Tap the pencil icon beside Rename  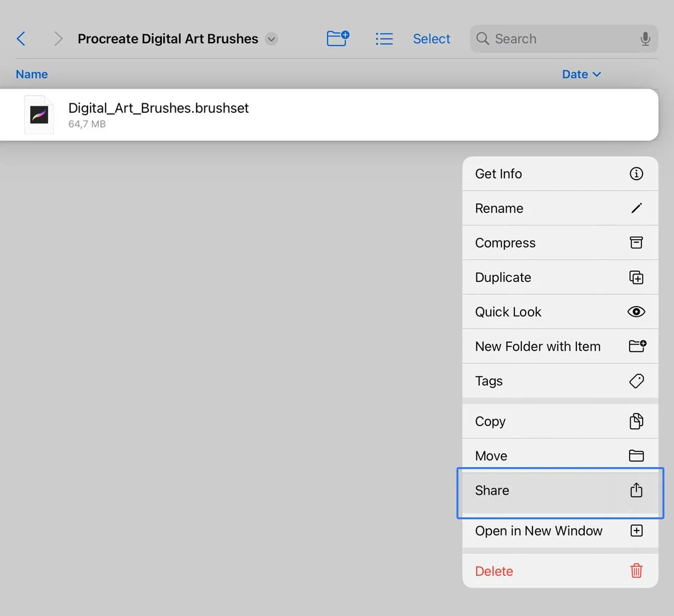tap(636, 208)
